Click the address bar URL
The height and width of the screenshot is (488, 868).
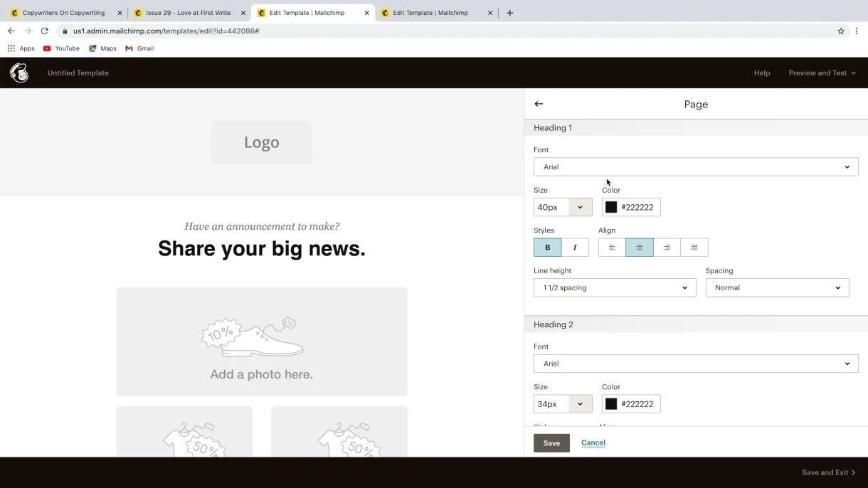pos(166,31)
